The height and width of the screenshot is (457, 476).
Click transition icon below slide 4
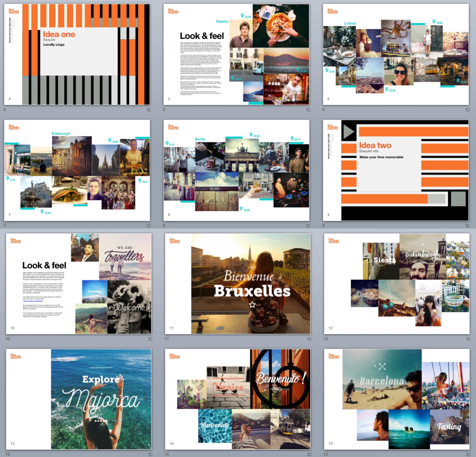click(x=149, y=110)
